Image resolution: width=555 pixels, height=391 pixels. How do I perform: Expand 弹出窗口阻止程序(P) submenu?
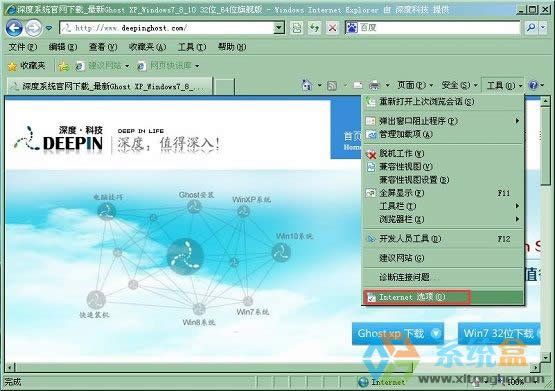pos(444,121)
